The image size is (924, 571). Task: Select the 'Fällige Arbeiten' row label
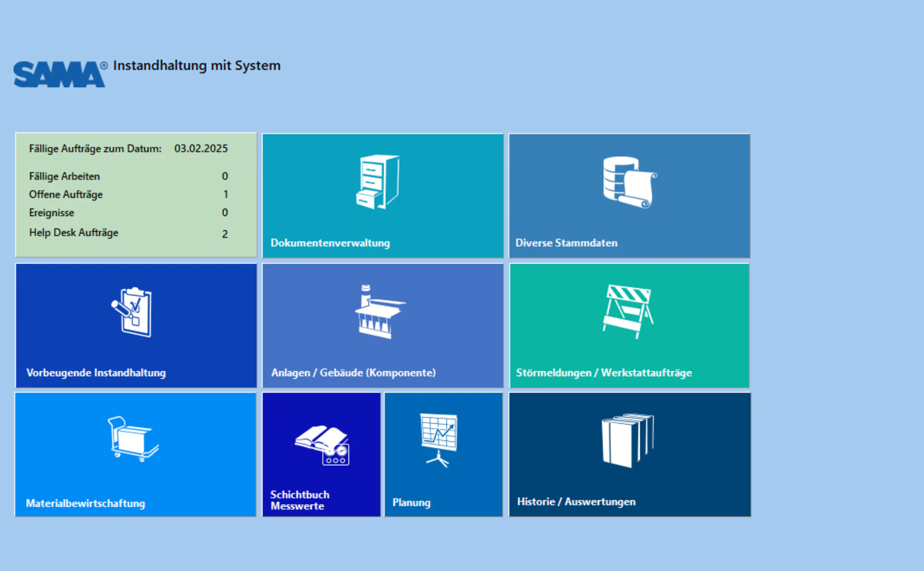(64, 176)
